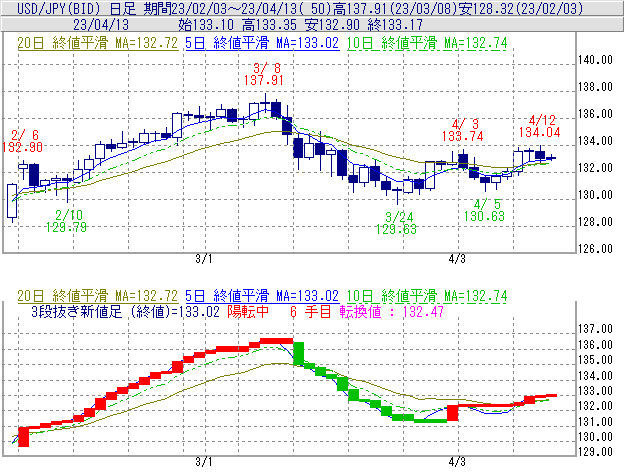Click the 137.00 axis label in lower chart

pos(595,329)
